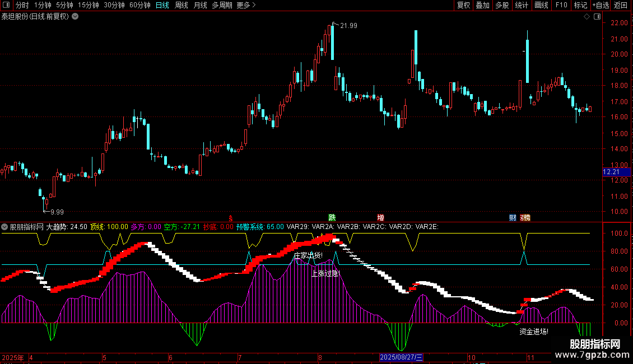Open the 泰坦股份 chart settings dropdown
Viewport: 633px width, 364px height.
[76, 16]
